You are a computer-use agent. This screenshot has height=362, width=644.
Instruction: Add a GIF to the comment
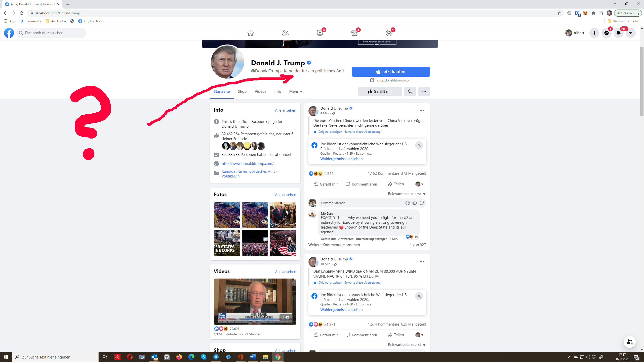pos(415,203)
